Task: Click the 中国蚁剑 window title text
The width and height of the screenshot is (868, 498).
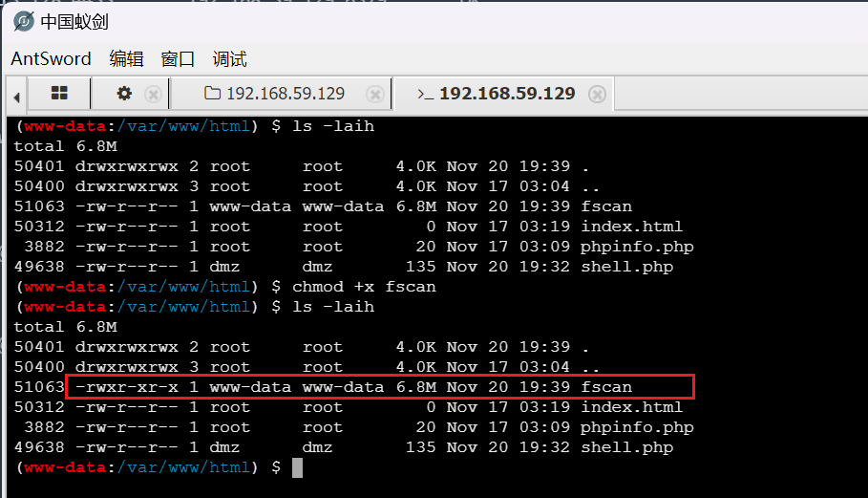Action: click(74, 22)
